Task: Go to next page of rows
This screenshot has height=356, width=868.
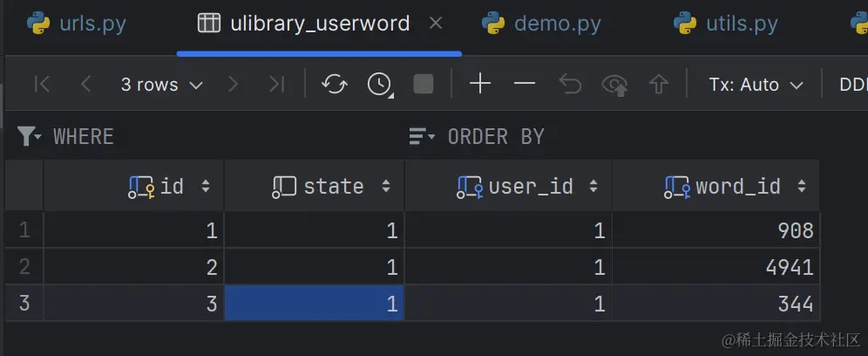Action: coord(233,85)
